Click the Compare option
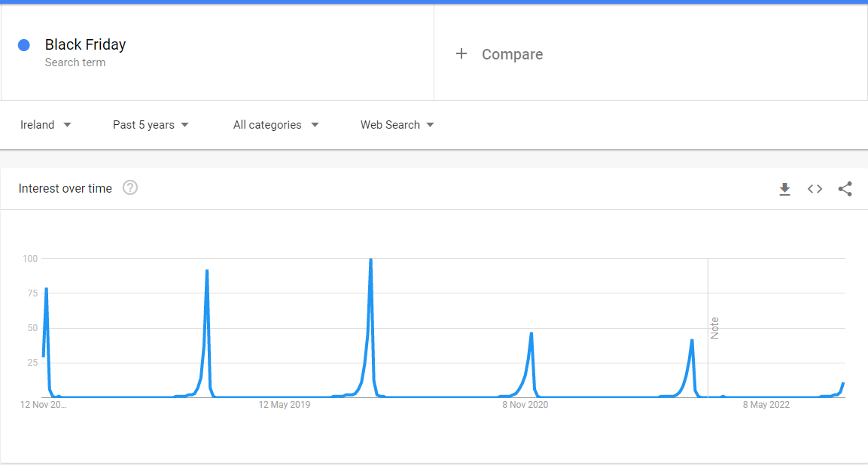868x465 pixels. (x=512, y=53)
